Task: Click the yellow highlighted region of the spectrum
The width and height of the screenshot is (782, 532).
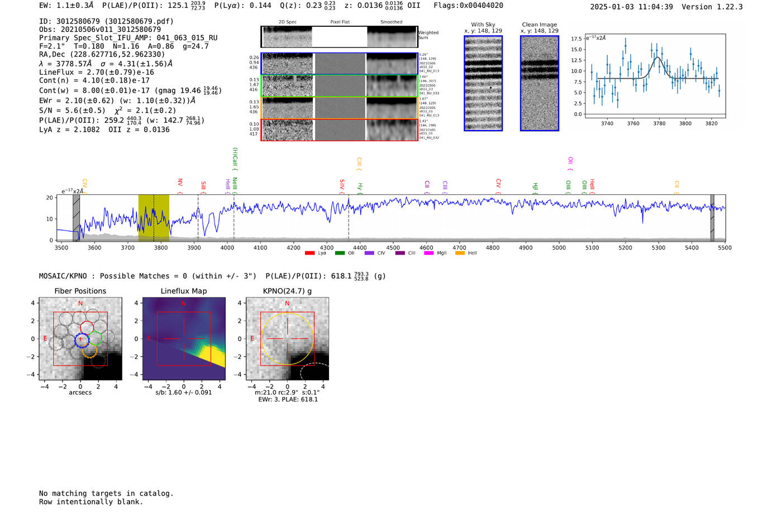Action: 154,218
